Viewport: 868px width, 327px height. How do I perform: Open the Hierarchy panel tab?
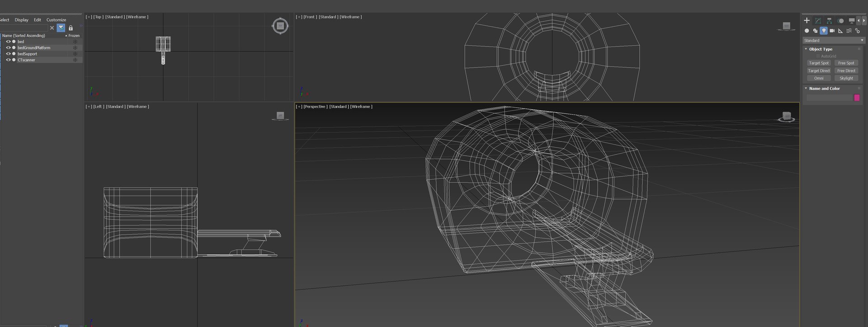tap(829, 20)
